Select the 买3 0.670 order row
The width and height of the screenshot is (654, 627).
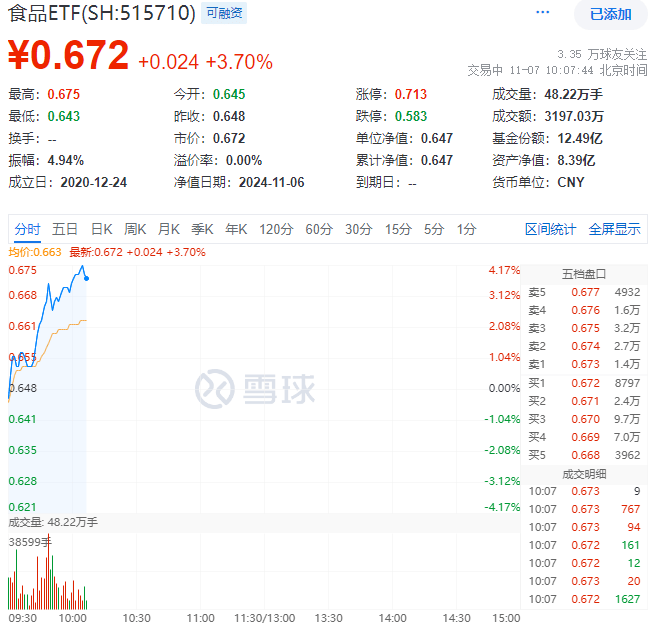click(584, 419)
